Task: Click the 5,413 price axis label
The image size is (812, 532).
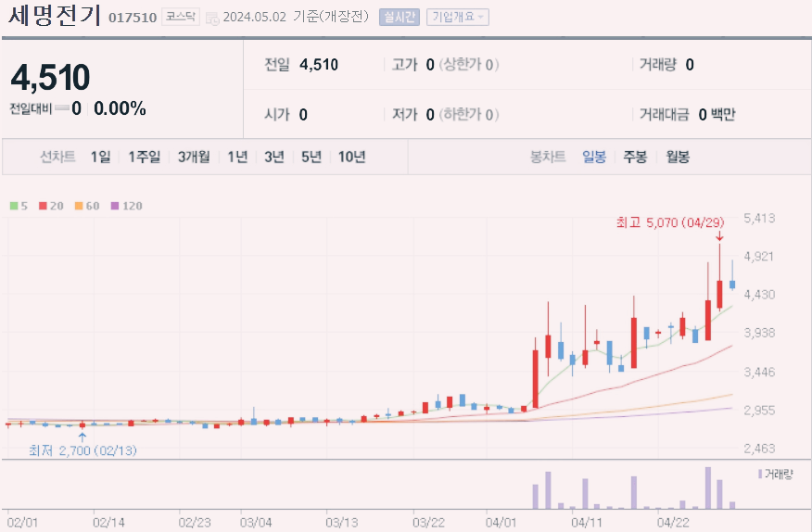Action: click(760, 218)
